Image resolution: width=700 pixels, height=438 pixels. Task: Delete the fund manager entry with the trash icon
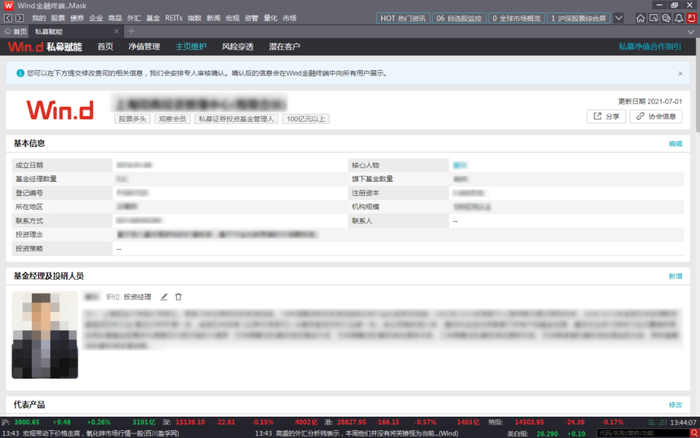point(178,297)
